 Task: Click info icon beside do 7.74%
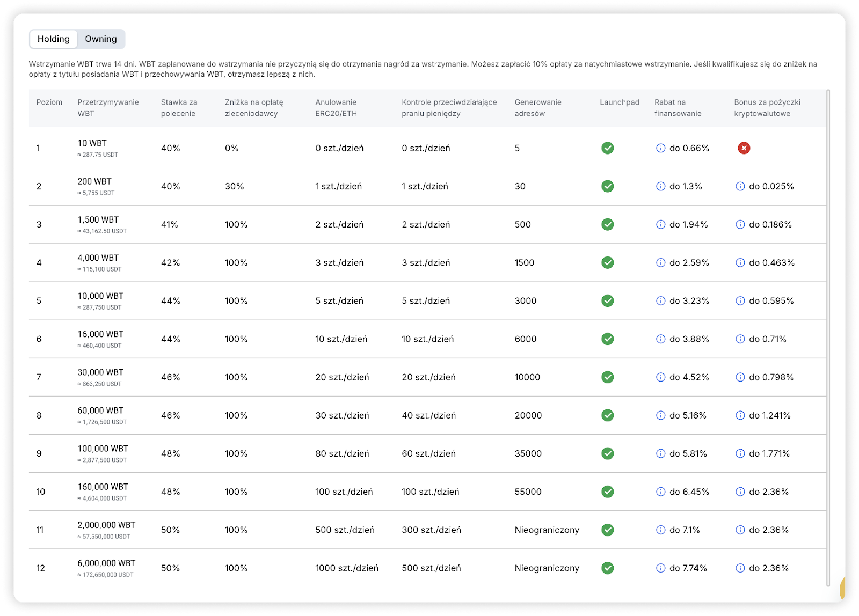point(661,568)
